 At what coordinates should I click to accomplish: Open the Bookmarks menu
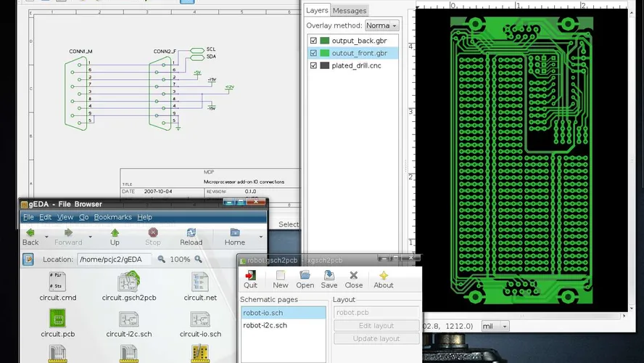[112, 217]
